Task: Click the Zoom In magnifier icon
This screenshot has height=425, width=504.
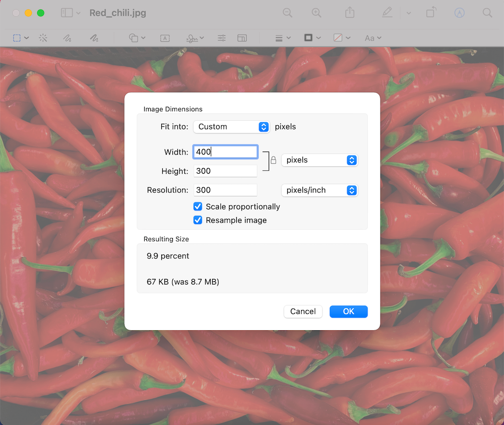Action: [317, 13]
